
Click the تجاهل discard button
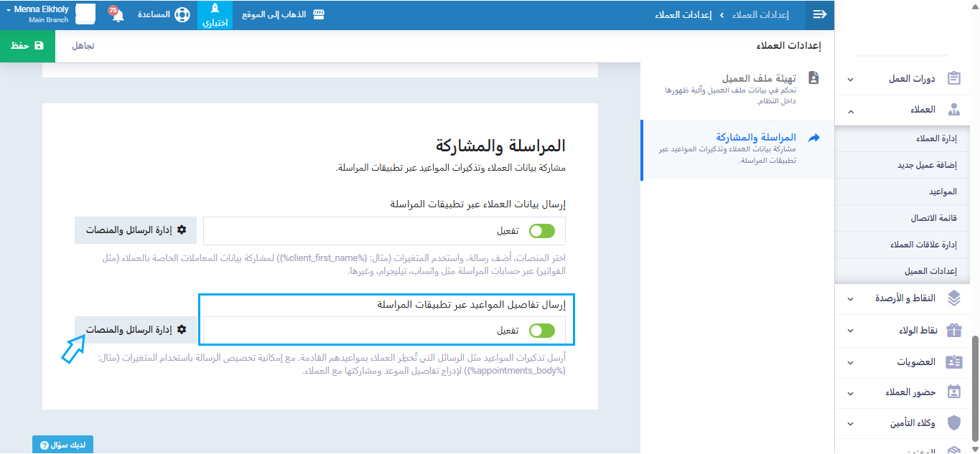click(83, 46)
